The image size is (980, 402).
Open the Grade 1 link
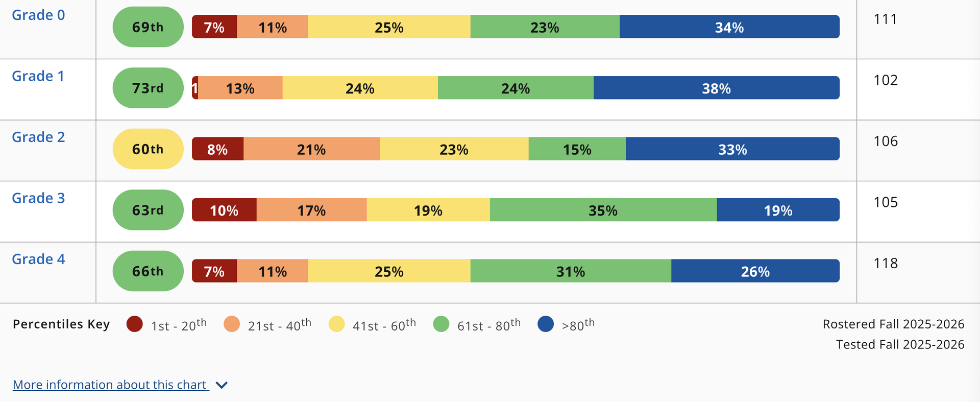[x=38, y=76]
